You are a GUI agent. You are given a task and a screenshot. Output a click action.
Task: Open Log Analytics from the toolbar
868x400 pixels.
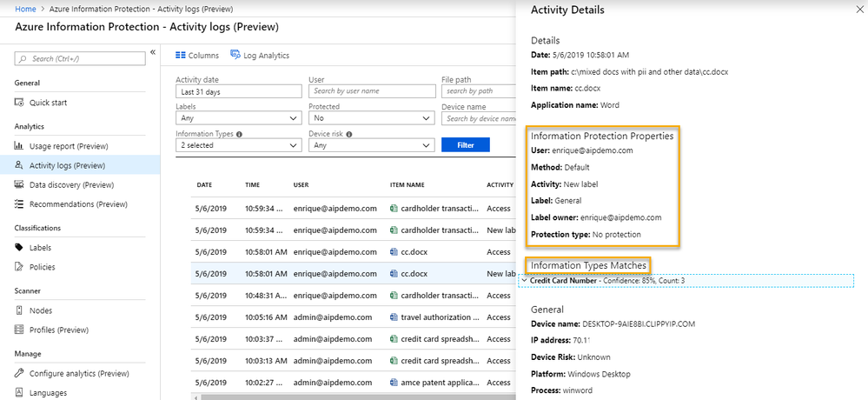click(260, 55)
